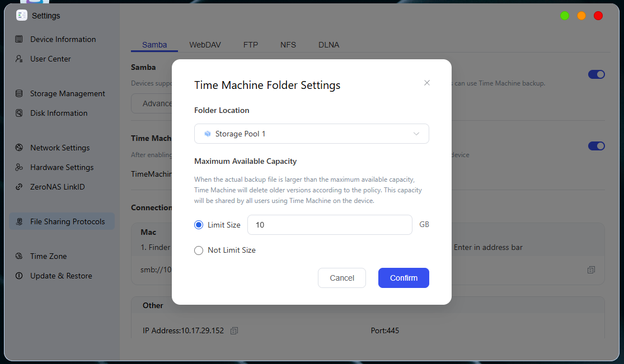Image resolution: width=624 pixels, height=364 pixels.
Task: Select the Limit Size radio option
Action: (199, 225)
